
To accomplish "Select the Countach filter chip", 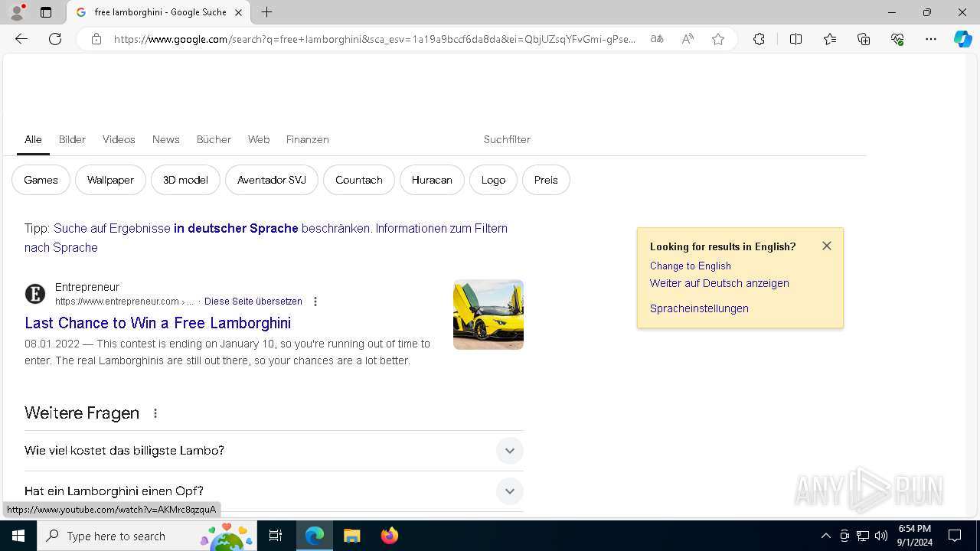I will point(358,180).
